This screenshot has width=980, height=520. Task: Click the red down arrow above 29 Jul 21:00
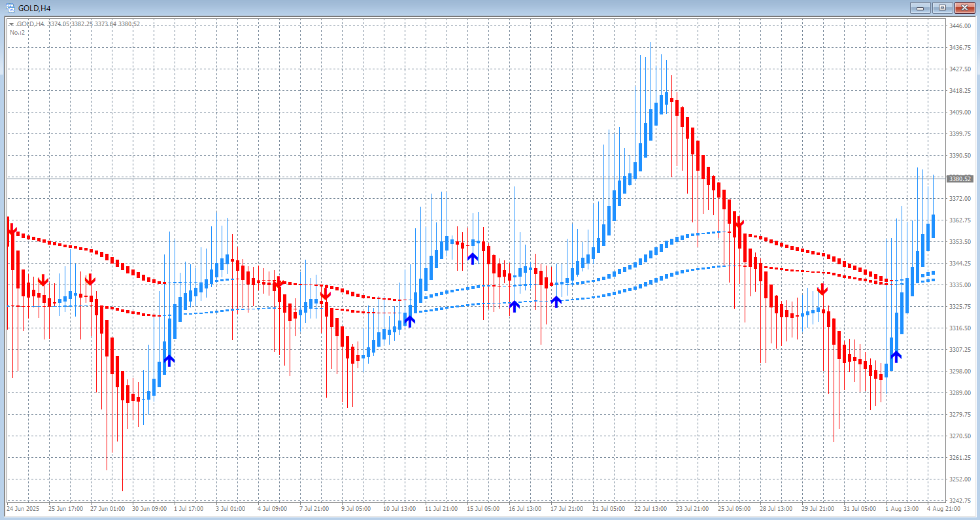(x=822, y=288)
